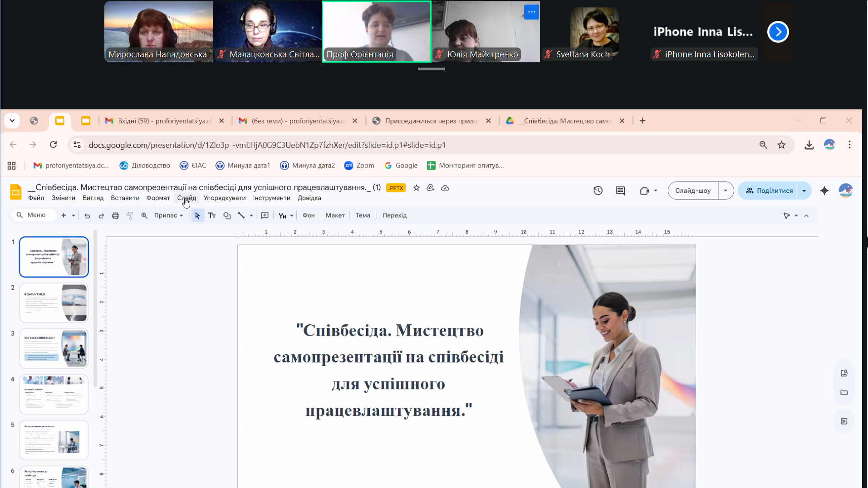
Task: Select the shape insertion tool
Action: click(227, 216)
